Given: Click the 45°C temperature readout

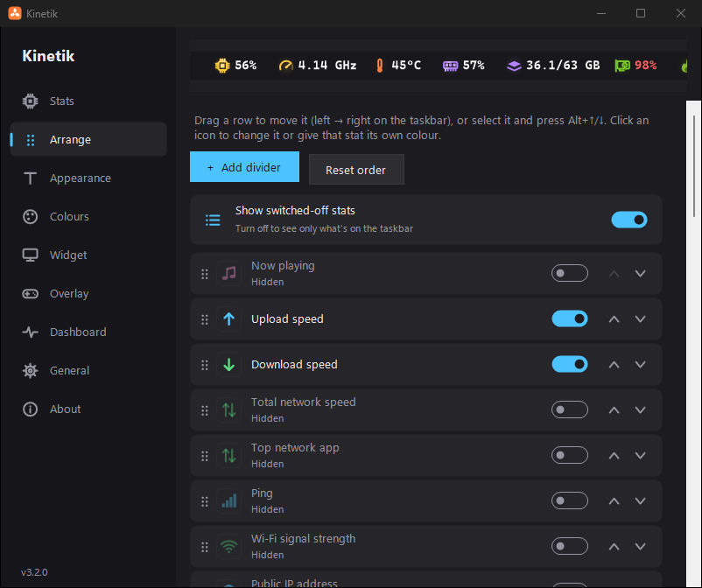Looking at the screenshot, I should pyautogui.click(x=406, y=66).
